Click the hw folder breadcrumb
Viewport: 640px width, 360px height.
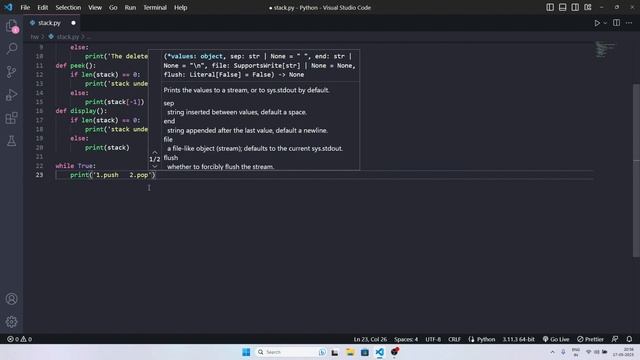(x=34, y=37)
